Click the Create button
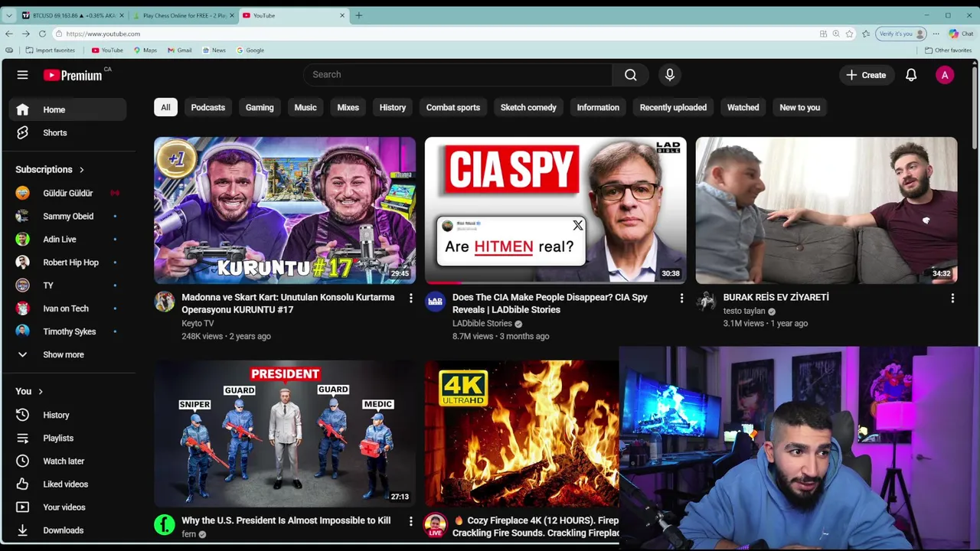The height and width of the screenshot is (551, 980). pyautogui.click(x=866, y=75)
